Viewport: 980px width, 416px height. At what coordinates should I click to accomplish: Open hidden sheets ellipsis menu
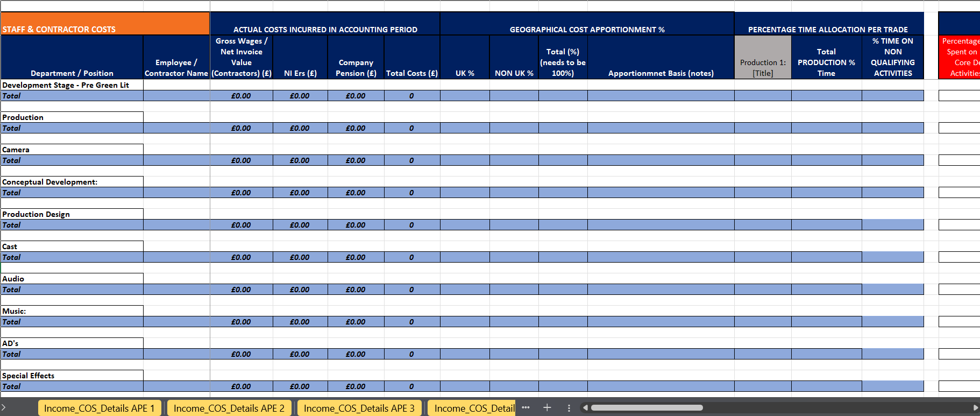(525, 408)
